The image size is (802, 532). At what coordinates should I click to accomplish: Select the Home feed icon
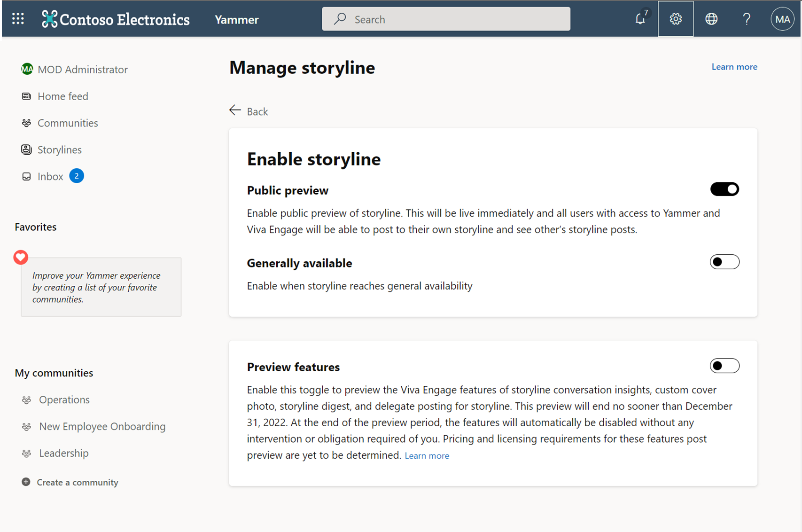tap(27, 96)
